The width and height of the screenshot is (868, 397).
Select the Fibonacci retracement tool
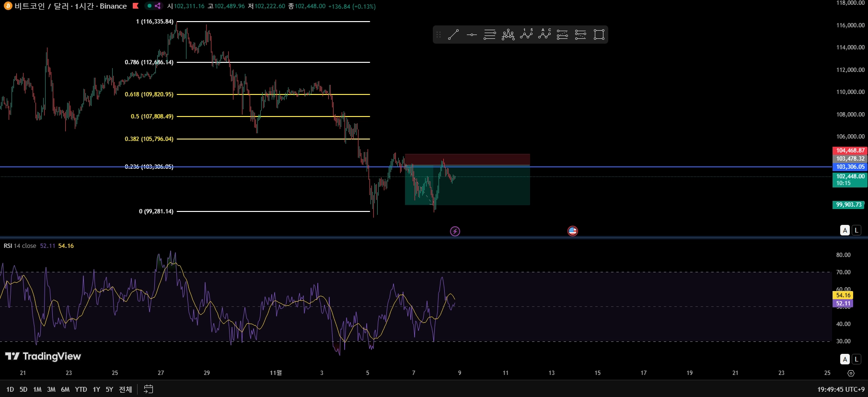coord(490,35)
